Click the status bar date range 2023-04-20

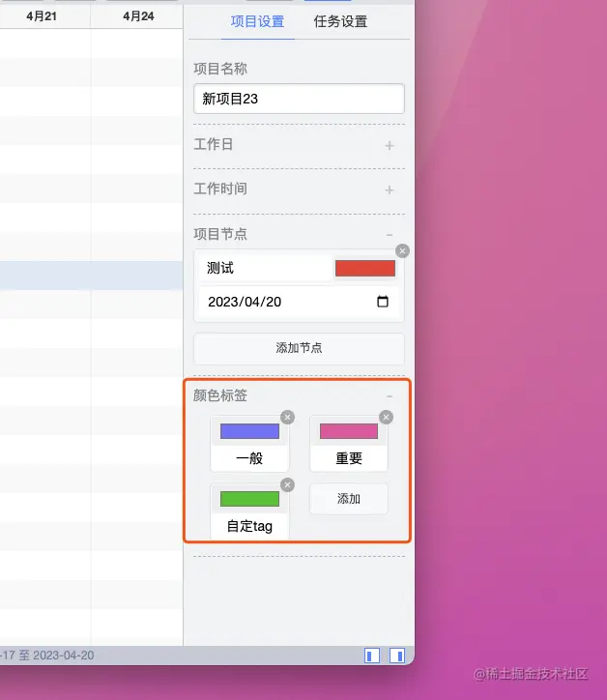pyautogui.click(x=64, y=656)
